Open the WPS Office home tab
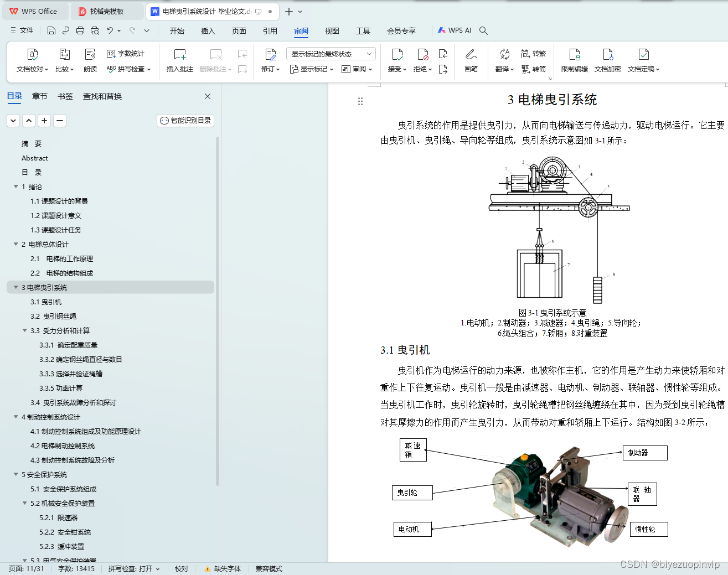Viewport: 728px width, 575px height. point(34,11)
